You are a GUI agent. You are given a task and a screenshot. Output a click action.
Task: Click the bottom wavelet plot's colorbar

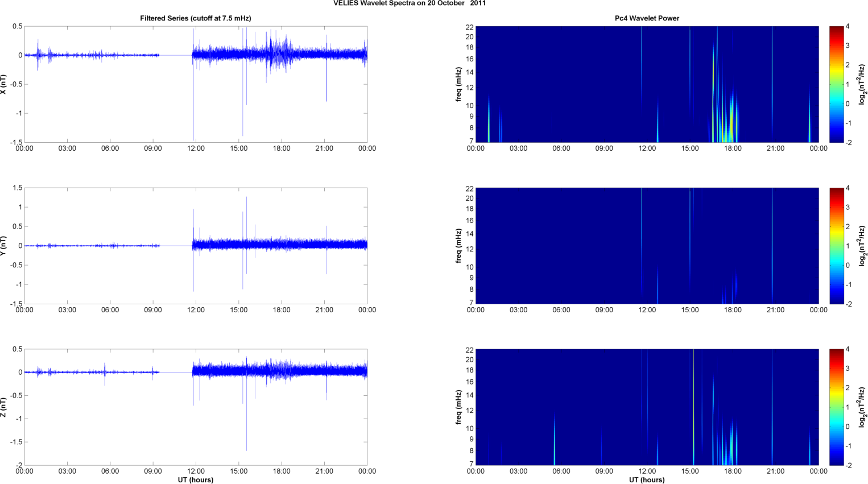click(x=836, y=407)
